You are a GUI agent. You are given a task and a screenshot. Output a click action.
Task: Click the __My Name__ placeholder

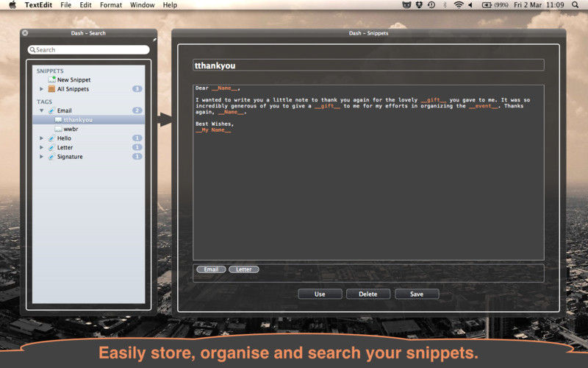click(x=213, y=130)
